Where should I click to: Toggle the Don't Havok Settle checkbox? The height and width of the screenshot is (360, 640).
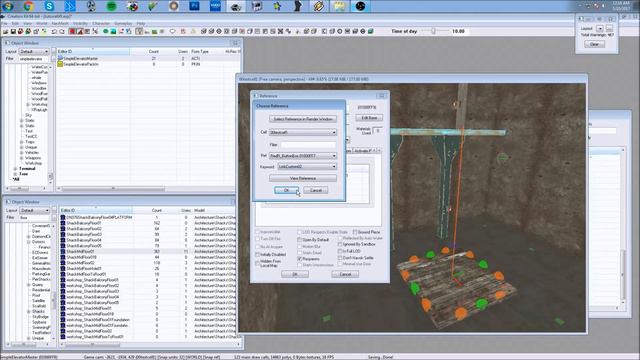point(340,258)
